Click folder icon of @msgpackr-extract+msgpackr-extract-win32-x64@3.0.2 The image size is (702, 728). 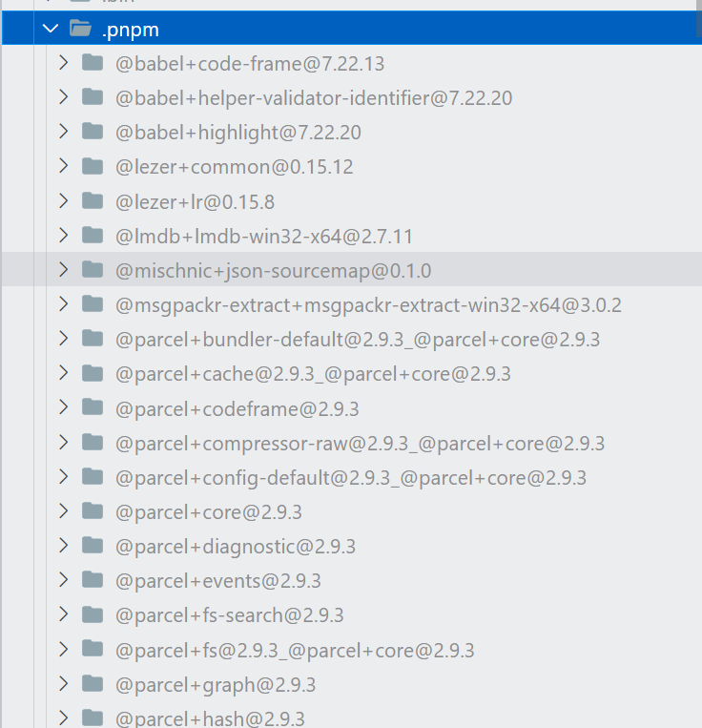tap(93, 304)
